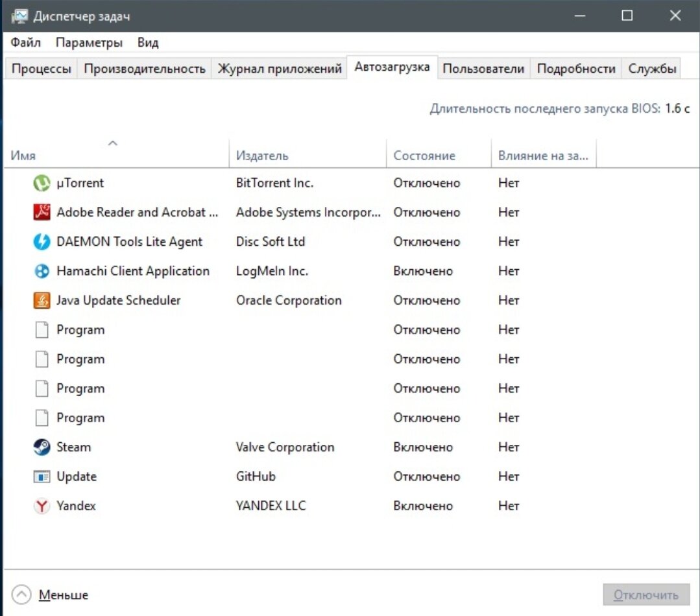Click Oracle Corporation publisher cell
700x616 pixels.
pos(289,301)
